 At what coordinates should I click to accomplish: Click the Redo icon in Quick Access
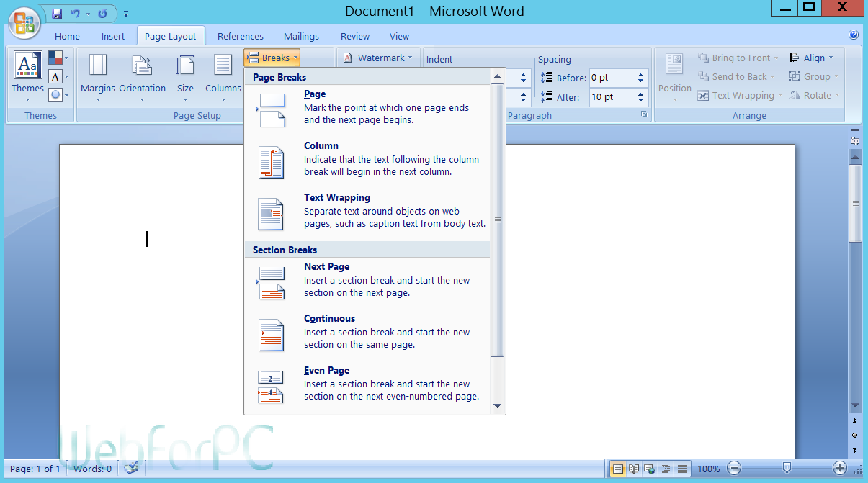(x=102, y=13)
